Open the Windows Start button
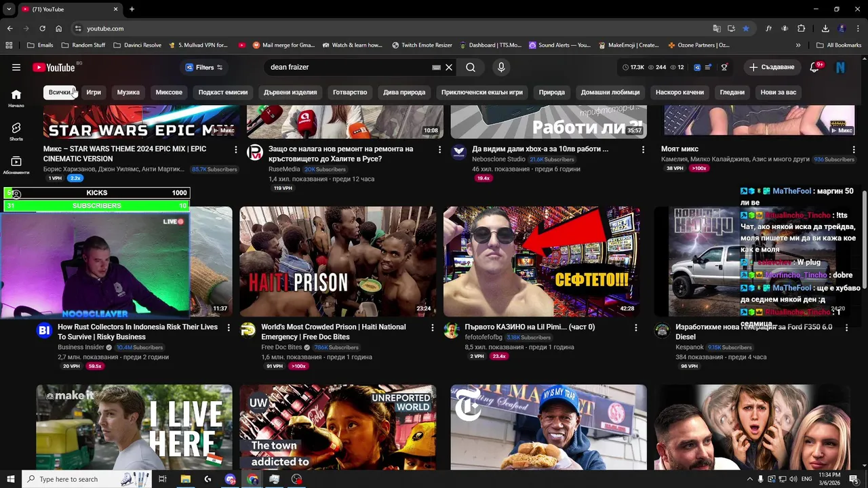The width and height of the screenshot is (868, 488). tap(10, 479)
